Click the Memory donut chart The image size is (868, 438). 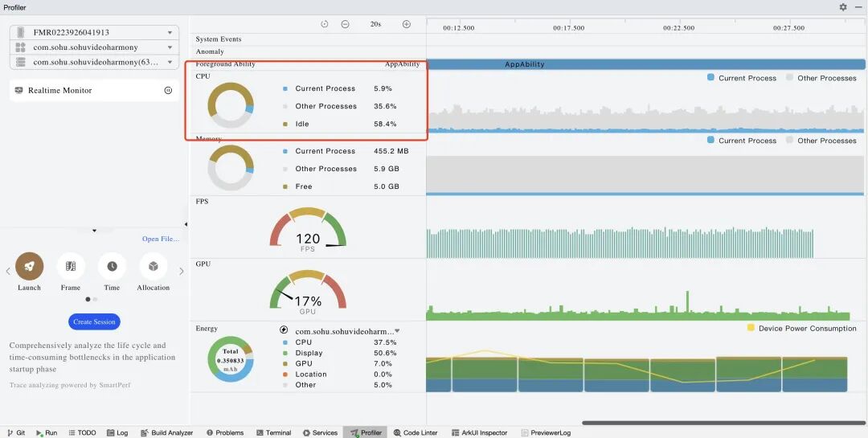[x=231, y=168]
